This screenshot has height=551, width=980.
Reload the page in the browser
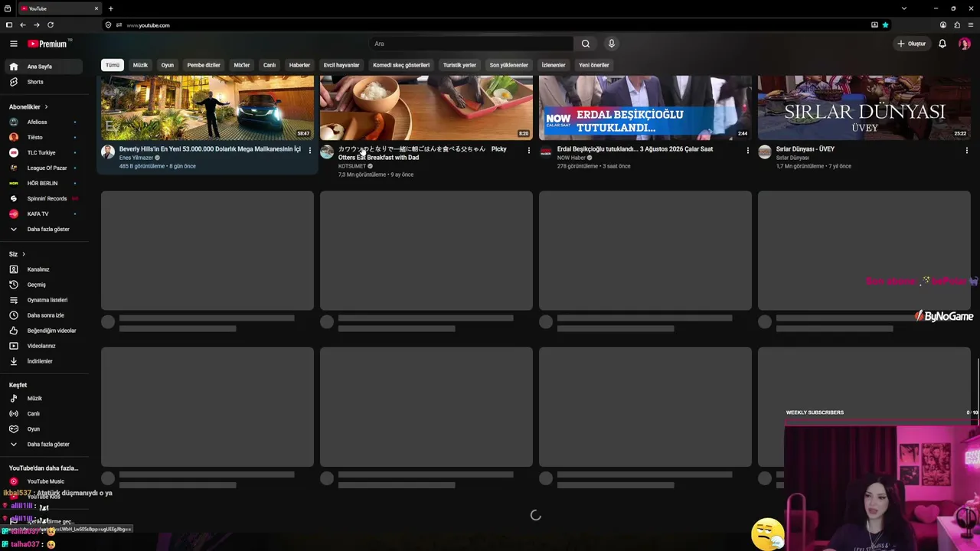pyautogui.click(x=51, y=25)
